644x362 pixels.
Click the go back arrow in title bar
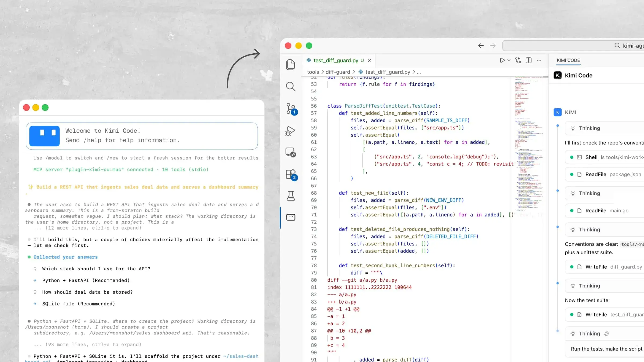pos(481,46)
